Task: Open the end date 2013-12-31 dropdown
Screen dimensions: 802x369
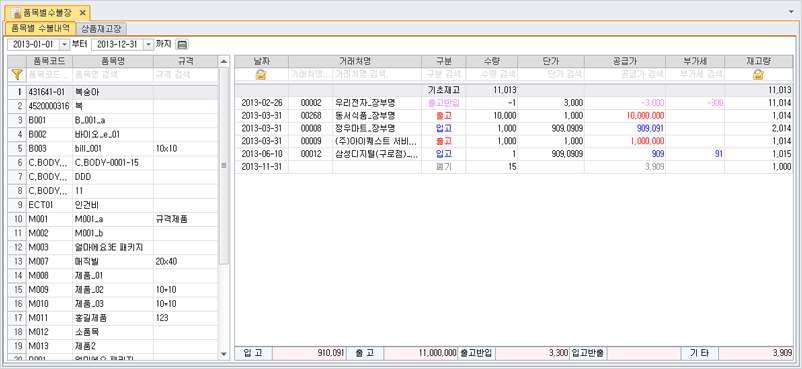Action: coord(148,45)
